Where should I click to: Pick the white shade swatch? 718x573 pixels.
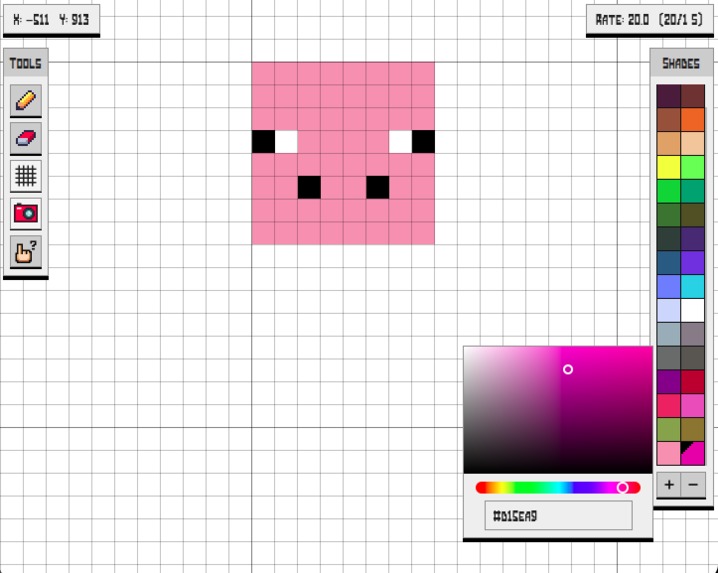693,310
